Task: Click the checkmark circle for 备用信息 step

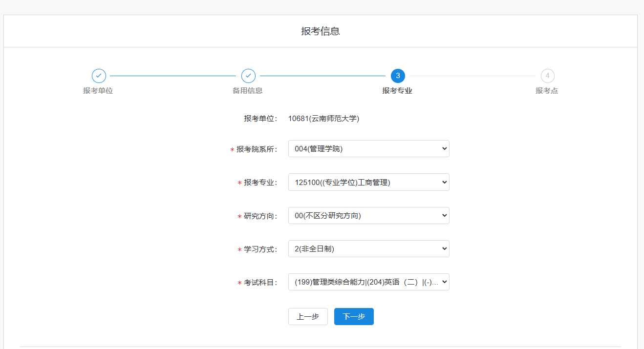Action: [248, 76]
